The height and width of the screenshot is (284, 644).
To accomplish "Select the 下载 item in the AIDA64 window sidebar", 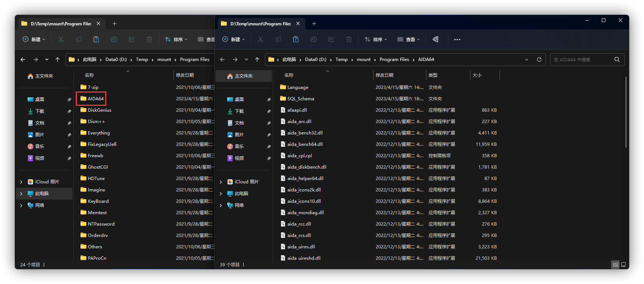I will pos(239,111).
